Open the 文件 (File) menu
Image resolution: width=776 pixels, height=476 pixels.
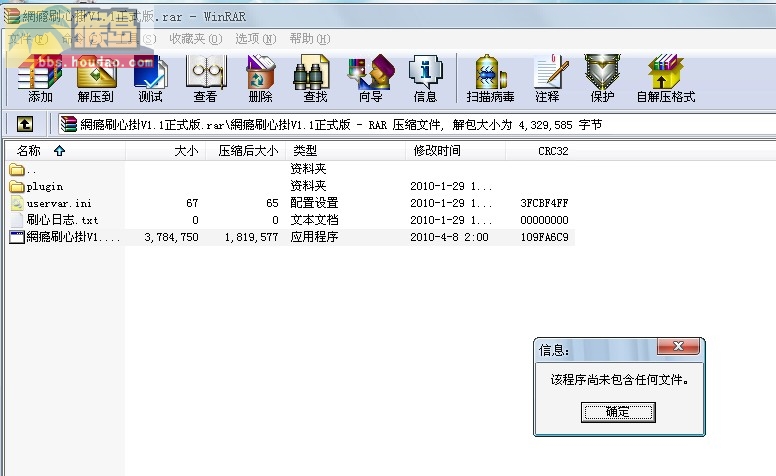[x=28, y=39]
